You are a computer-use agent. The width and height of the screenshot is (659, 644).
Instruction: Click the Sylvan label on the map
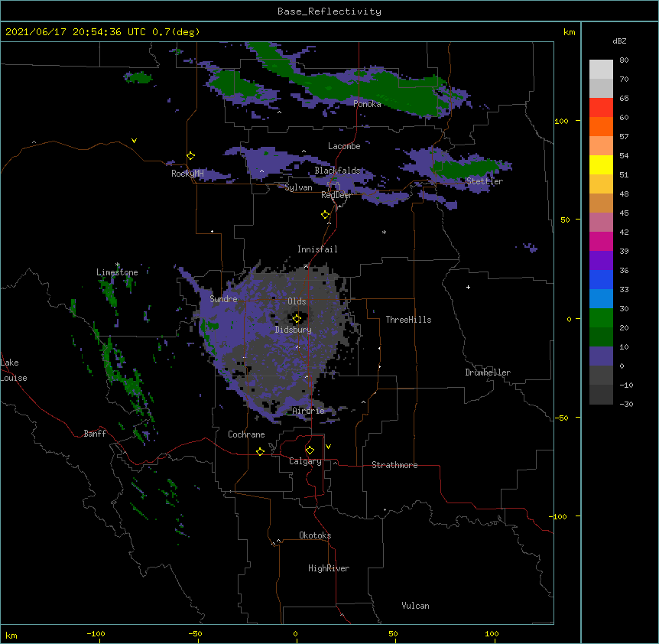[x=298, y=187]
